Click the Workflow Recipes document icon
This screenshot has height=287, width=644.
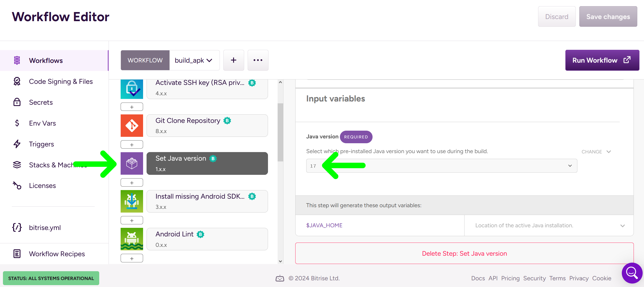17,254
